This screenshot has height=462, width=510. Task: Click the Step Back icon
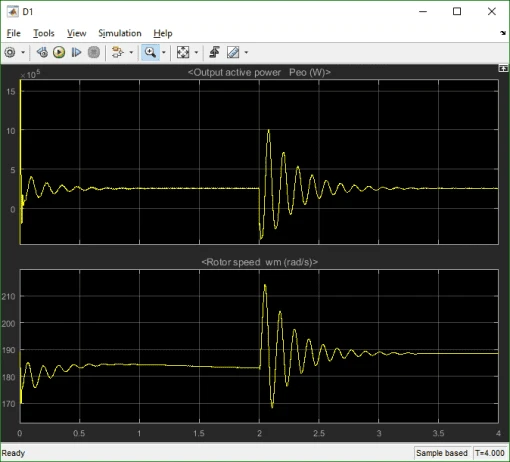[x=42, y=52]
